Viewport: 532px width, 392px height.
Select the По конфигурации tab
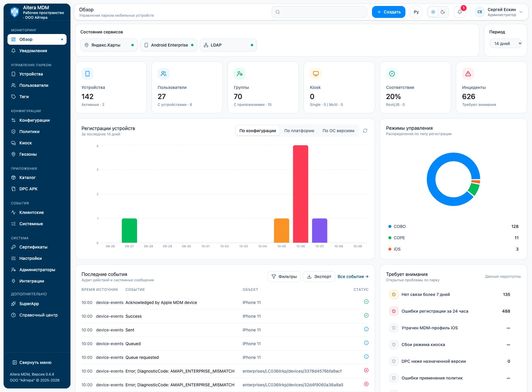(x=258, y=131)
